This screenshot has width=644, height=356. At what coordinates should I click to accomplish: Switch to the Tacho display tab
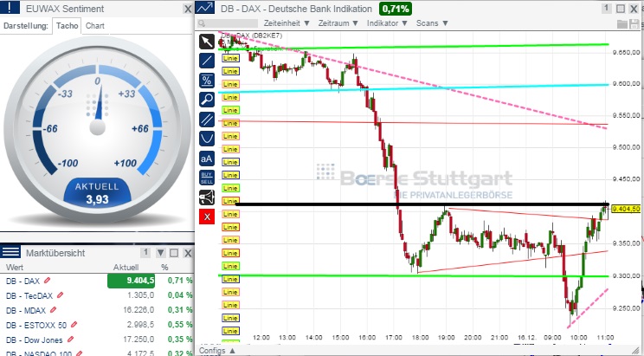(x=67, y=25)
